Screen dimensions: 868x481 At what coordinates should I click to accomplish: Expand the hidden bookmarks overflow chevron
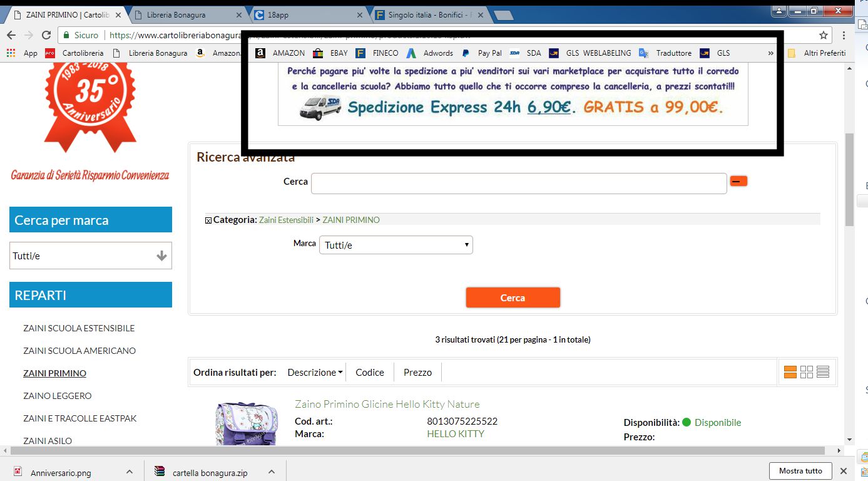770,53
